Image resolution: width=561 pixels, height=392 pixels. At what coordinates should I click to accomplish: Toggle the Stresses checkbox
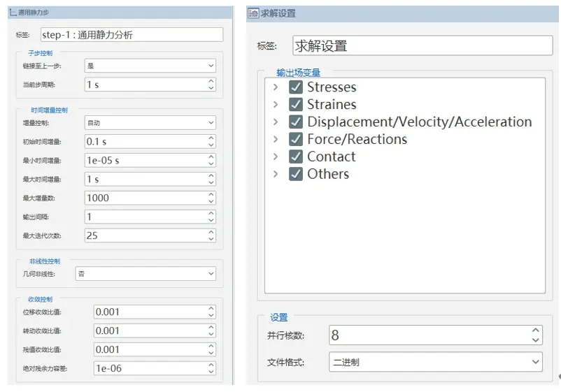[295, 87]
